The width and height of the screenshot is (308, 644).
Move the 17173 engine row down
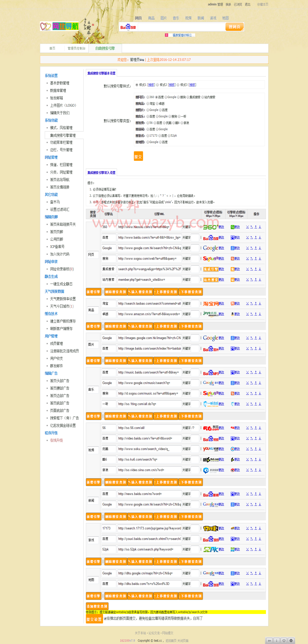click(x=260, y=528)
